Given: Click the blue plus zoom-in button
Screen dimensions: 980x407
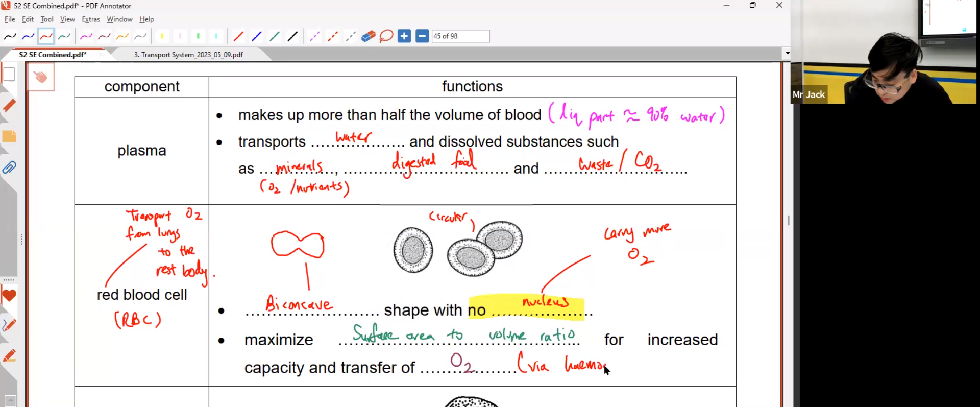Looking at the screenshot, I should click(x=404, y=36).
